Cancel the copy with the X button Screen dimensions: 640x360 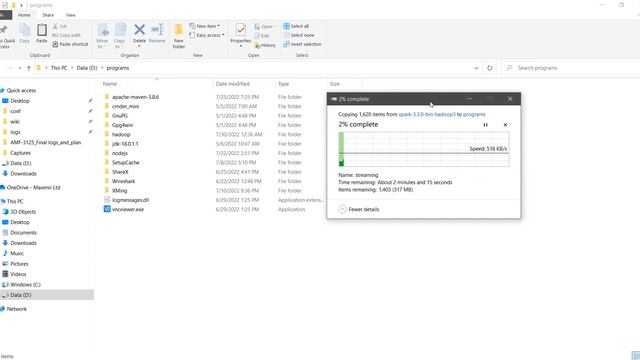pyautogui.click(x=505, y=125)
